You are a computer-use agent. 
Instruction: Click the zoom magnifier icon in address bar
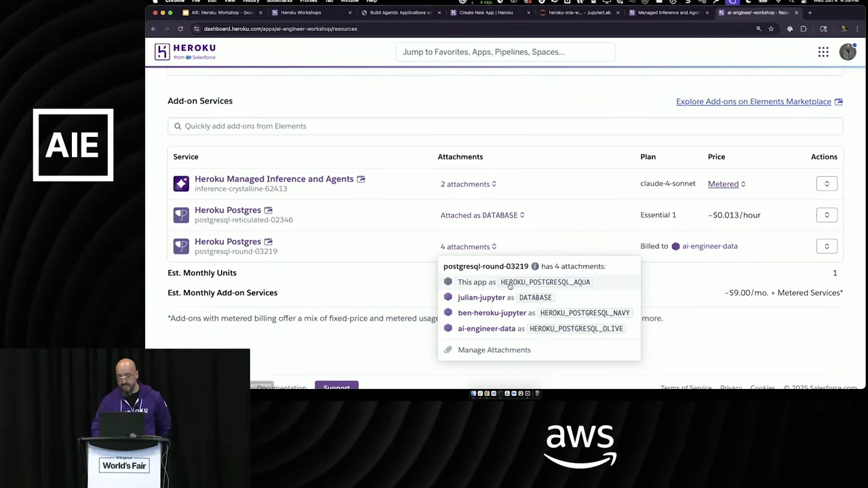[x=759, y=28]
